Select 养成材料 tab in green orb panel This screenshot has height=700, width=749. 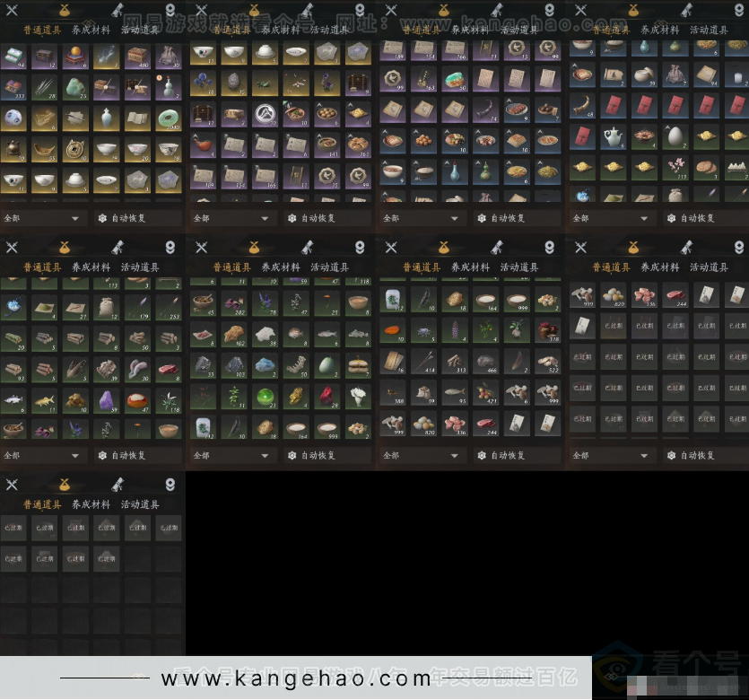click(x=281, y=267)
